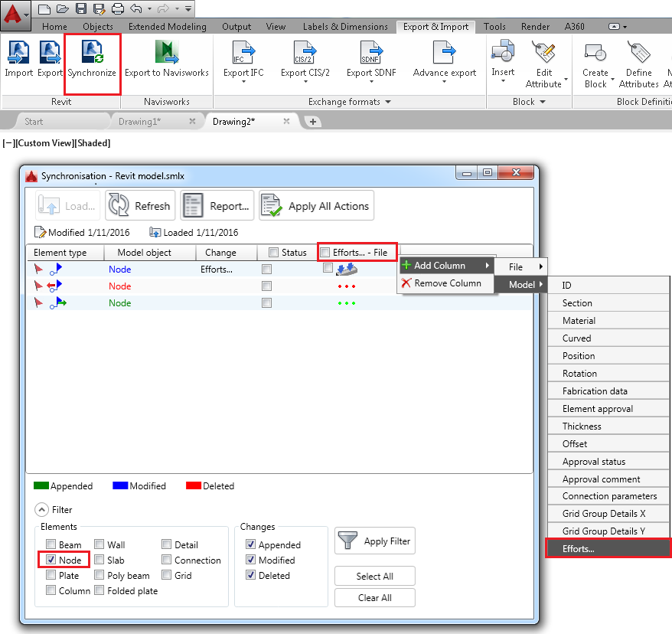Click the Undo arrow icon
This screenshot has height=634, width=672.
136,8
